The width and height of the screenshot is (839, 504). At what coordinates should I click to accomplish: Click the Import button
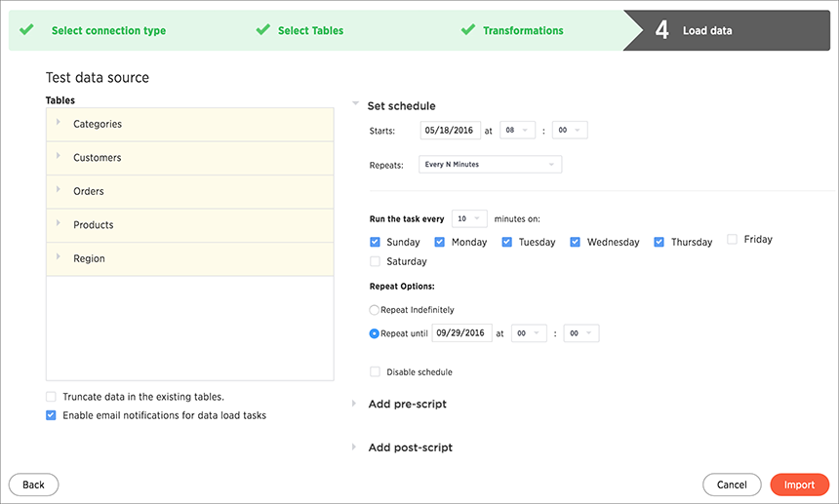pyautogui.click(x=799, y=485)
